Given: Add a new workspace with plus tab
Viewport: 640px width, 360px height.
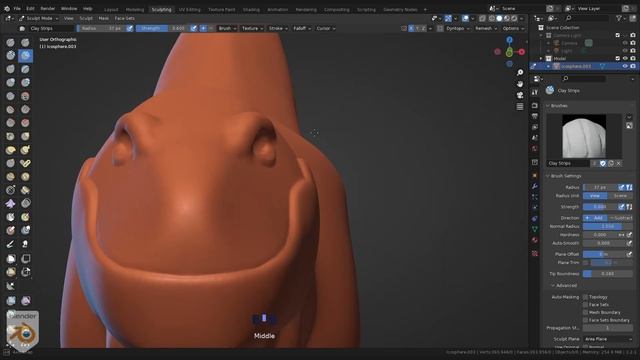Looking at the screenshot, I should tap(425, 9).
